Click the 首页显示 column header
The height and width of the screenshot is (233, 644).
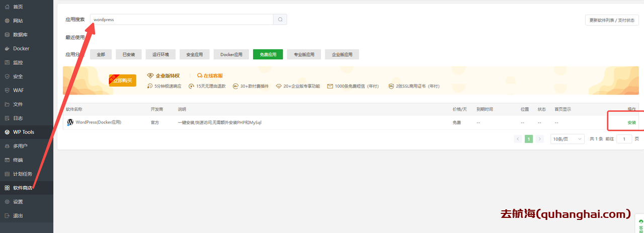click(562, 109)
